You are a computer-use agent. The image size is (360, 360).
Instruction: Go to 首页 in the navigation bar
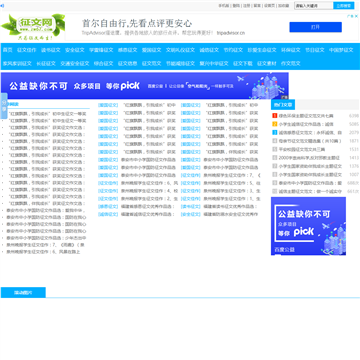8,50
